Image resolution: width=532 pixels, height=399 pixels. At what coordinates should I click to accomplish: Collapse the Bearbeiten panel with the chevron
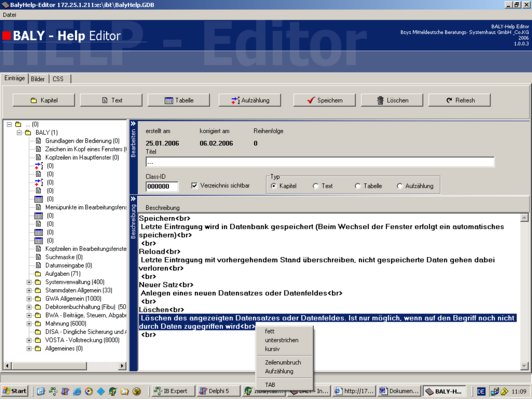[x=133, y=124]
